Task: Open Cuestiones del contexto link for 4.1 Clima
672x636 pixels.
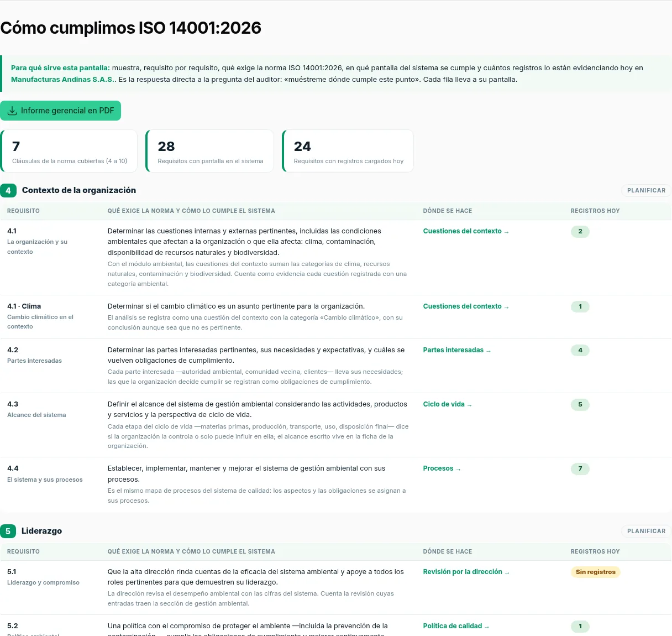Action: point(466,306)
